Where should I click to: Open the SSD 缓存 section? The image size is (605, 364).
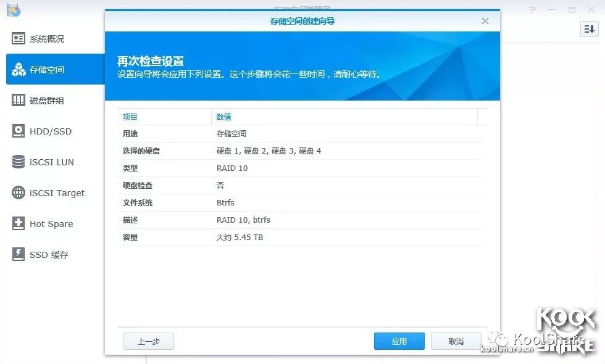55,254
